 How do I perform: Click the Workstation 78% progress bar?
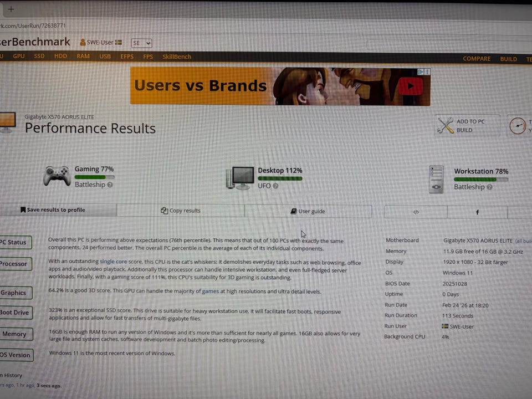(x=481, y=180)
